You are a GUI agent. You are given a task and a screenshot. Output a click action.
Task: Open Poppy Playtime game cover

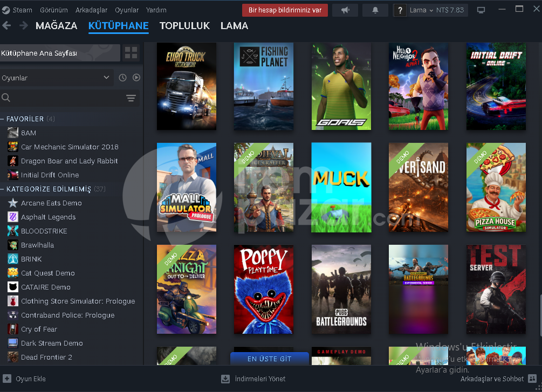click(x=264, y=290)
